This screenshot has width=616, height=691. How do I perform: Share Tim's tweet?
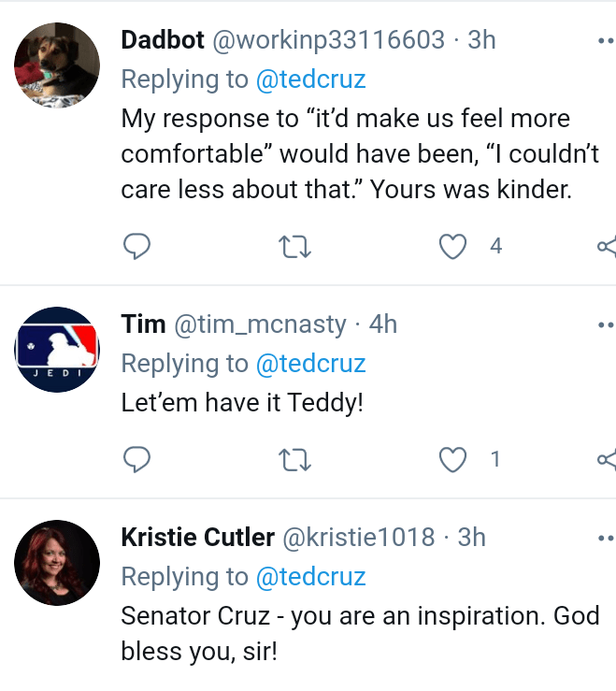click(607, 459)
